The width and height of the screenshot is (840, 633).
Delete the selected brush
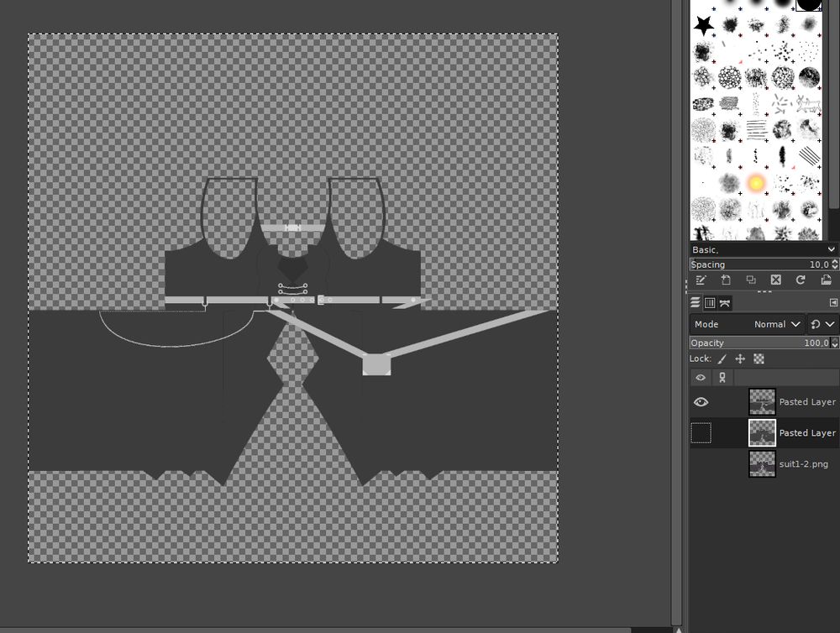tap(775, 280)
